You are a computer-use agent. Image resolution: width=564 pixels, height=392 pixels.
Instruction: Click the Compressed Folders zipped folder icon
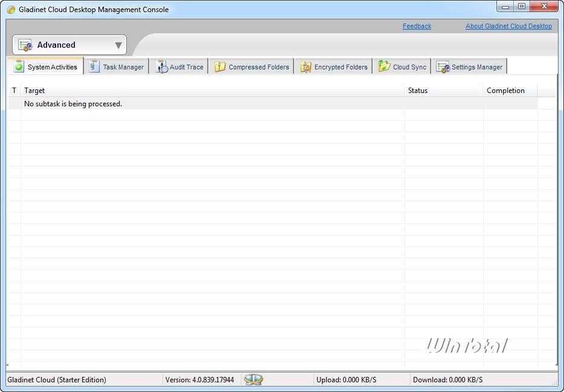[220, 67]
